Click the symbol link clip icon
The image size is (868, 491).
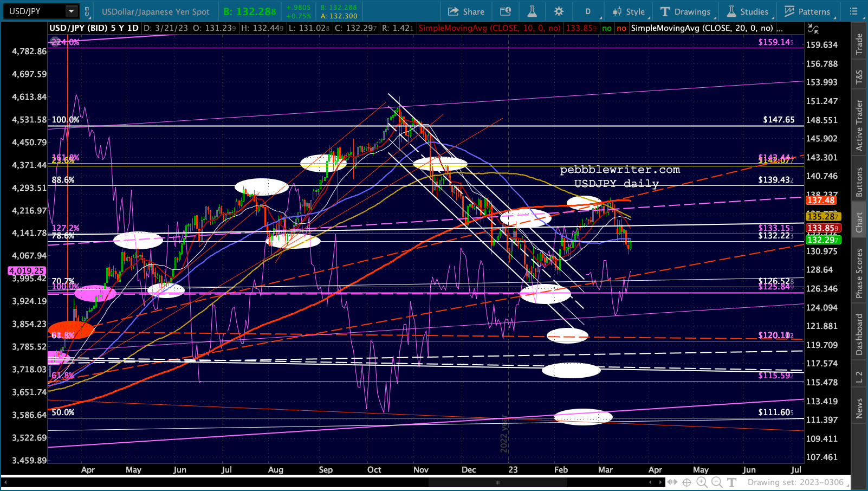(87, 11)
